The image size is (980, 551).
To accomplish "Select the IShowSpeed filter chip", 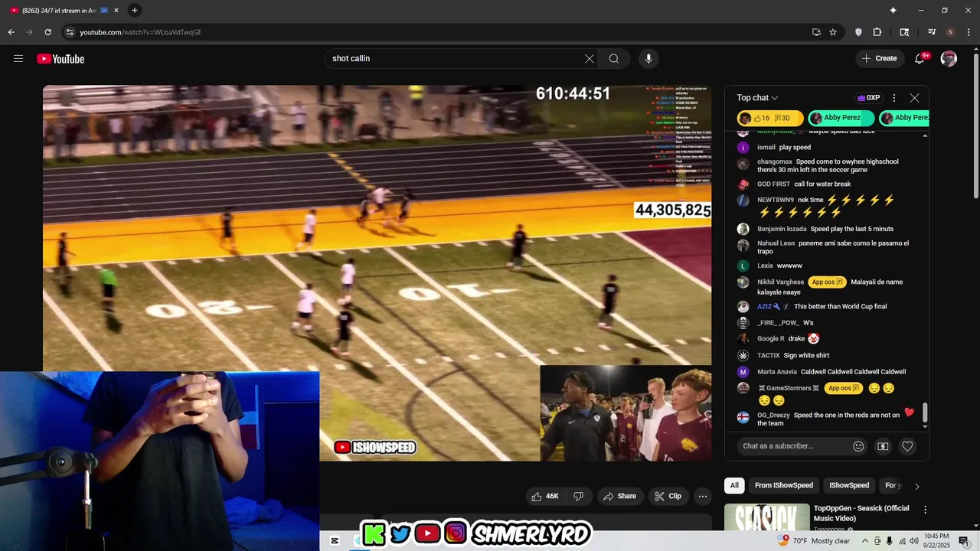I will click(849, 485).
